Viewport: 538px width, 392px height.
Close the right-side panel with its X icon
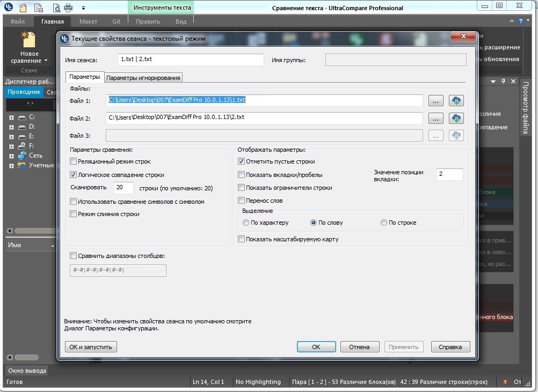click(513, 81)
